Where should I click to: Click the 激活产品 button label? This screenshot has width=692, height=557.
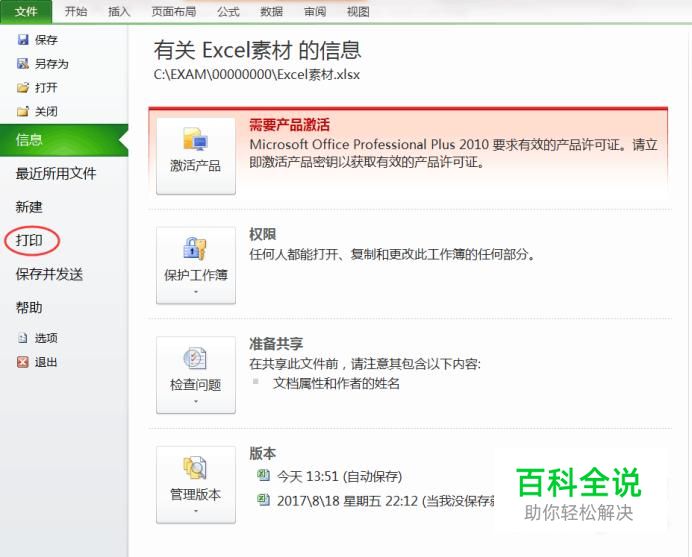pyautogui.click(x=196, y=166)
